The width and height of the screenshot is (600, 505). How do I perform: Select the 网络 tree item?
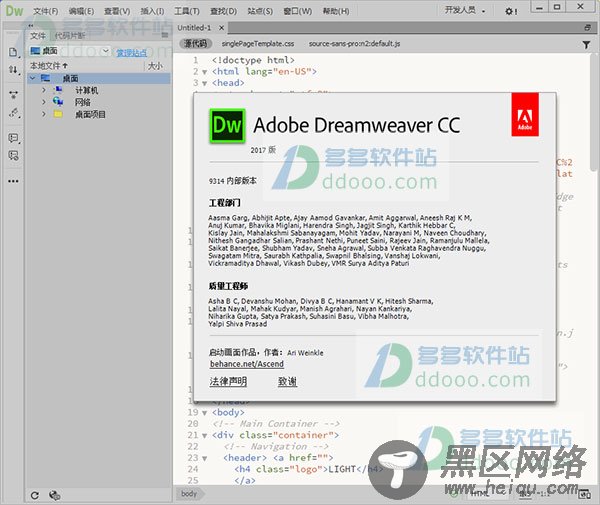click(x=83, y=102)
